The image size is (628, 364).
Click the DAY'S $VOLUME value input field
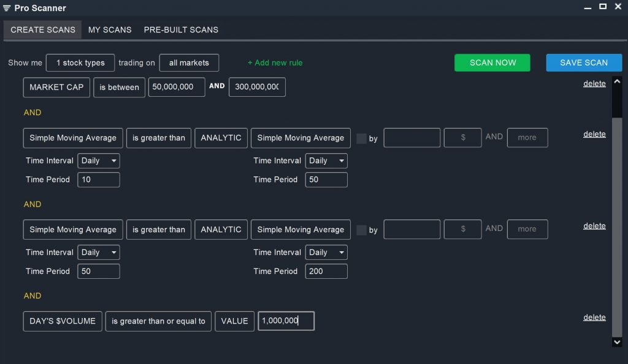coord(286,321)
